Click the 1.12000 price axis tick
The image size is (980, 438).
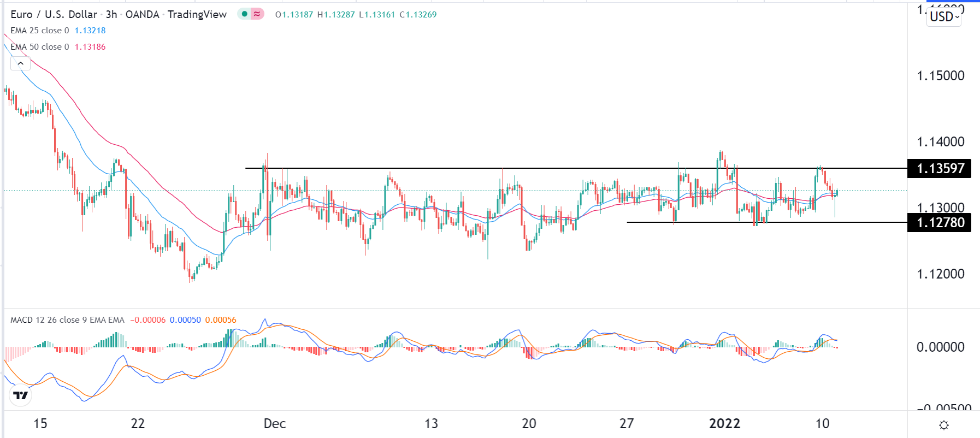point(941,274)
